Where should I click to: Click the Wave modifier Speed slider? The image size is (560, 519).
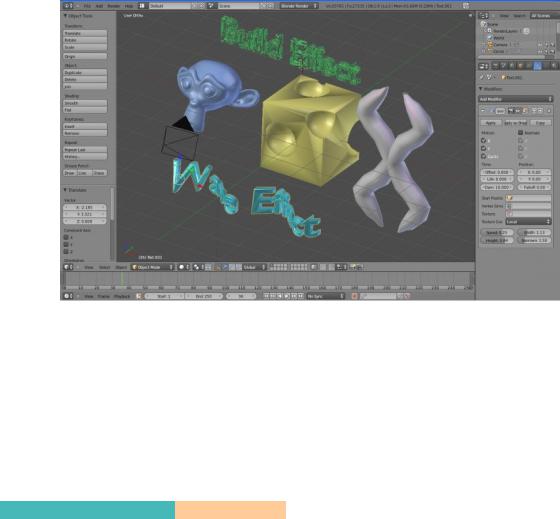(497, 233)
